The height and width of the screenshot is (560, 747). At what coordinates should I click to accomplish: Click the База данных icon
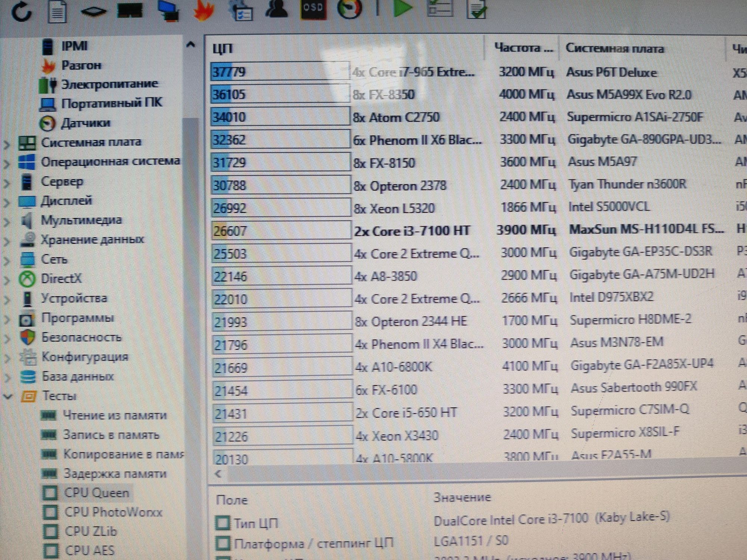28,377
